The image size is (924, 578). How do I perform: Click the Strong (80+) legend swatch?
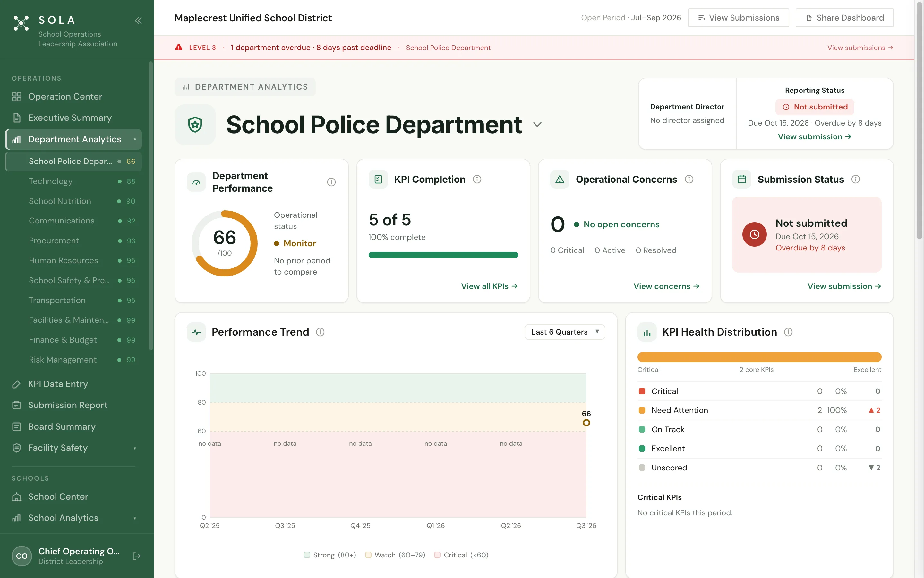click(x=307, y=555)
